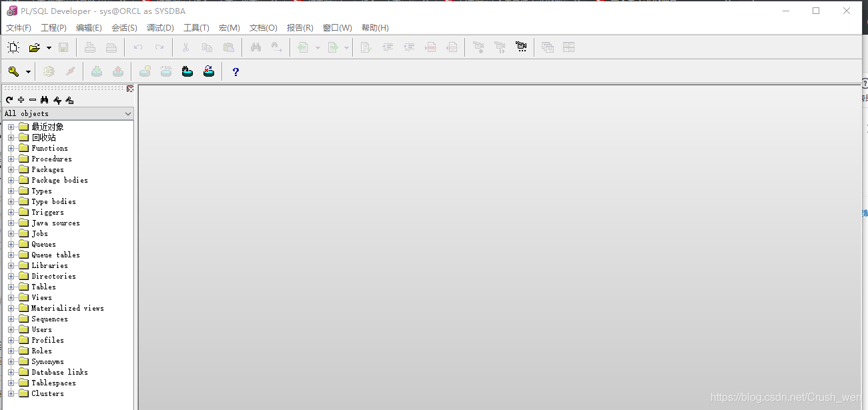Click the document-with-checkmark icon
This screenshot has height=410, width=868.
pos(366,47)
